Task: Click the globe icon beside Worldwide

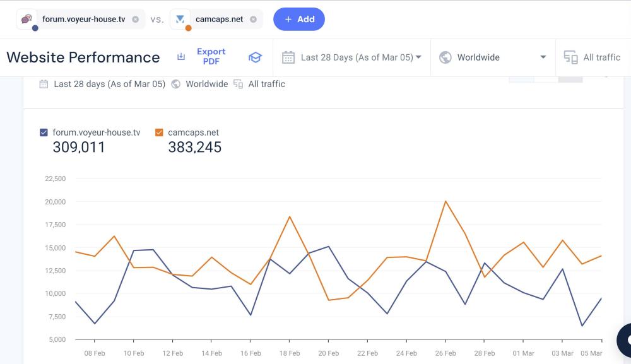Action: pyautogui.click(x=445, y=57)
